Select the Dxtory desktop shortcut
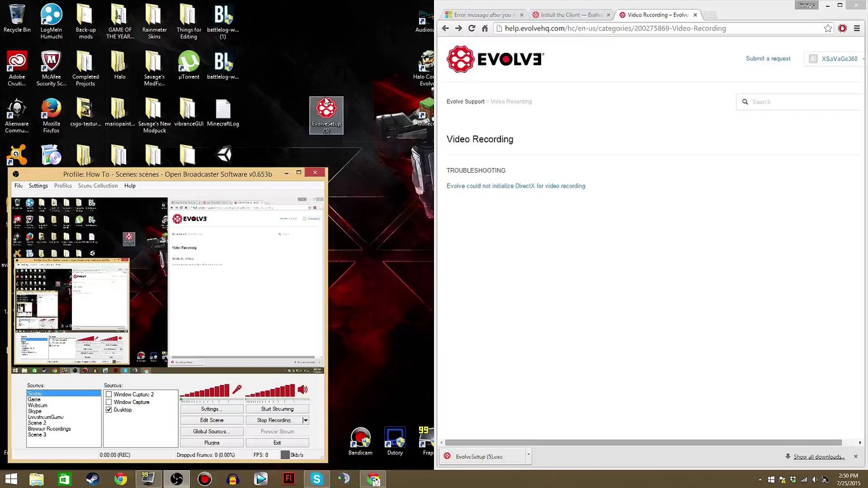Image resolution: width=868 pixels, height=488 pixels. point(395,442)
